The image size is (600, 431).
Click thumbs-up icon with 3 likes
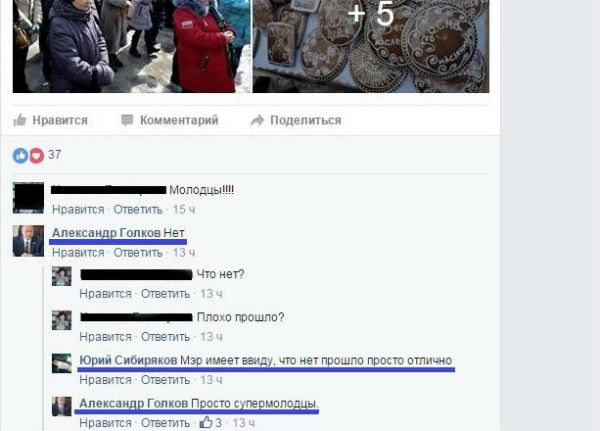click(206, 422)
